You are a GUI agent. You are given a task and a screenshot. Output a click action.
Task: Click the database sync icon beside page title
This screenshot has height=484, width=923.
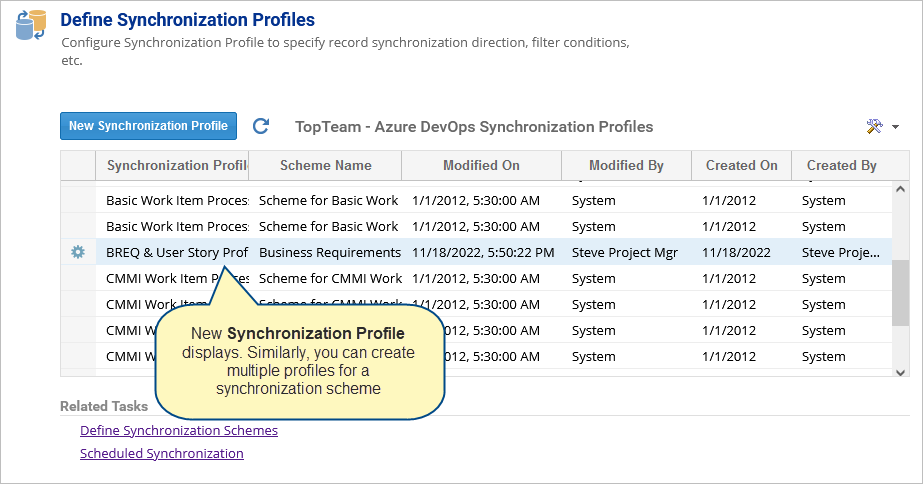pos(31,25)
